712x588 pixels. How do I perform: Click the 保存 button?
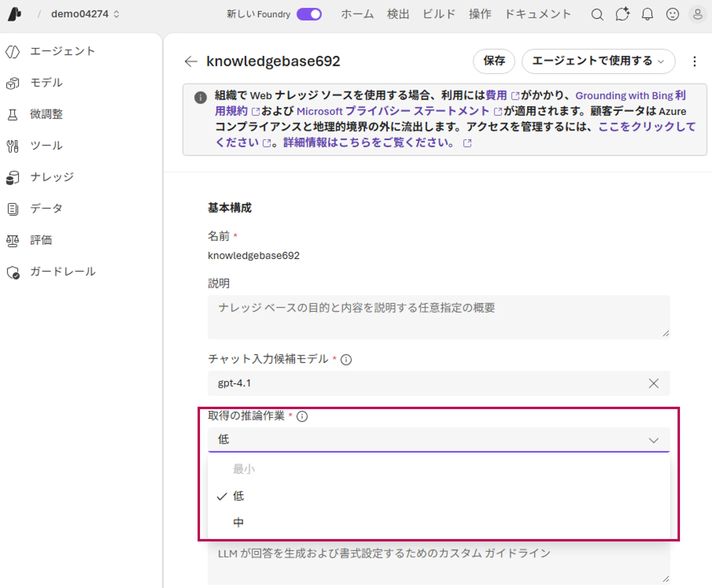494,61
